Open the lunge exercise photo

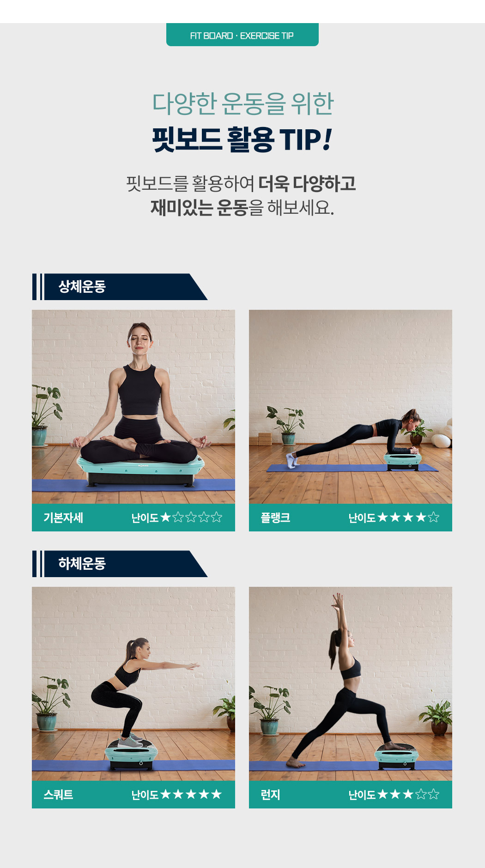[x=351, y=684]
